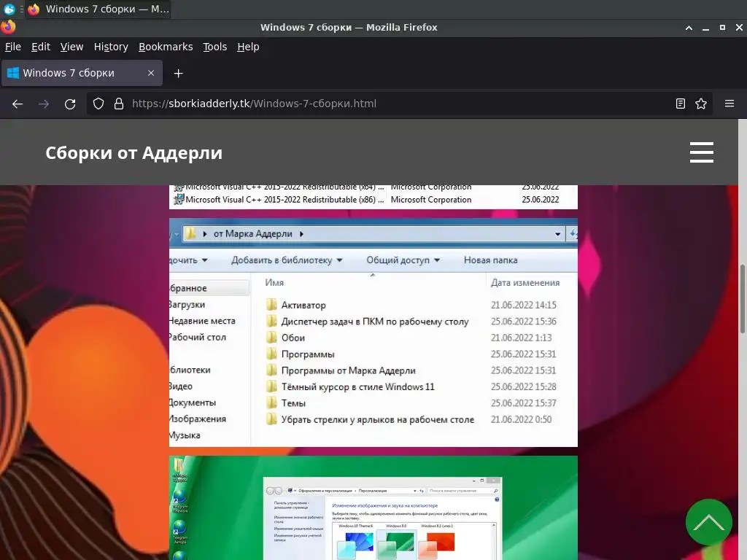This screenshot has height=560, width=747.
Task: Click Новая папка in the screenshot
Action: 490,260
